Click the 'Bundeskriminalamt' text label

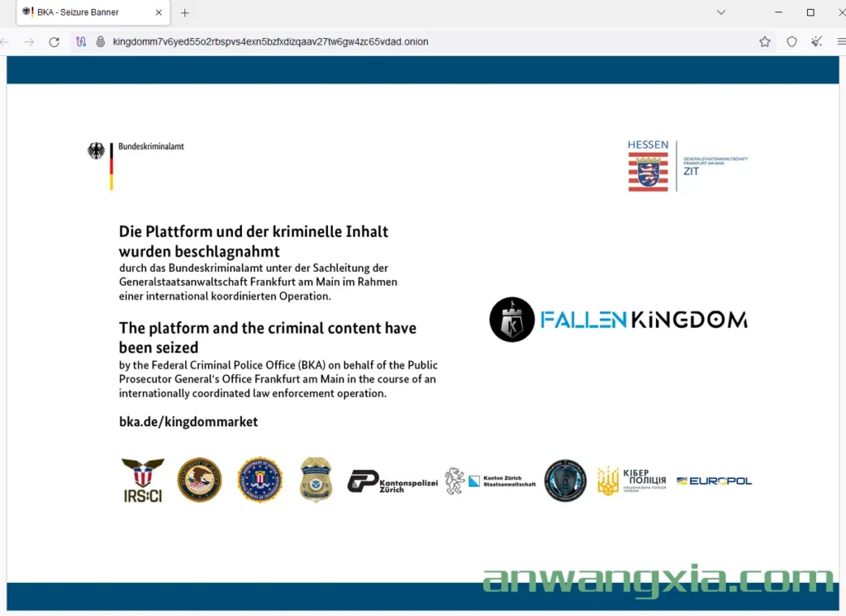pos(151,146)
